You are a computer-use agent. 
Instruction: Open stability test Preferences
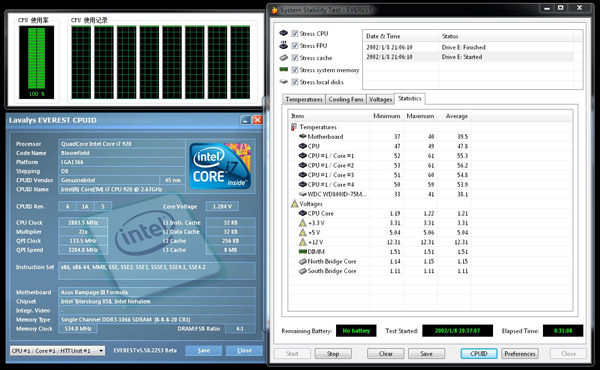[520, 354]
